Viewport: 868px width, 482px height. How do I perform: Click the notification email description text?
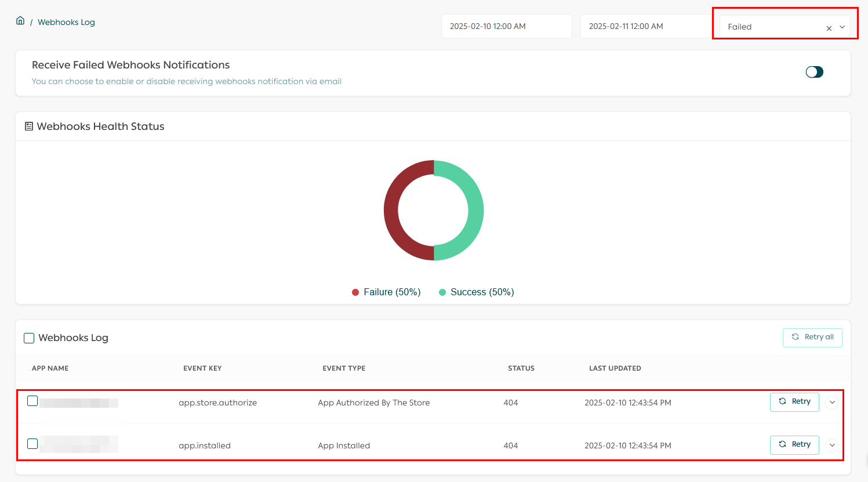[x=187, y=82]
